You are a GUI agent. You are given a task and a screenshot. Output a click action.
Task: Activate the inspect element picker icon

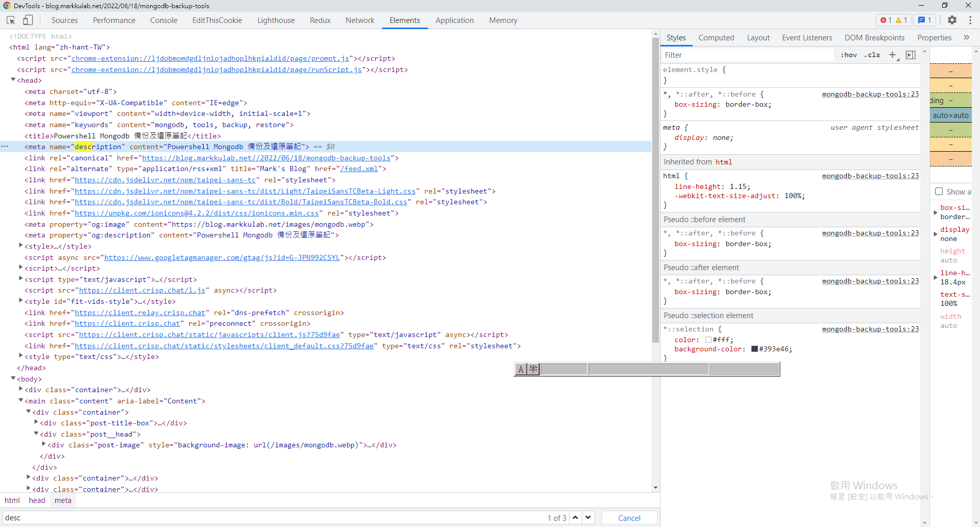click(11, 20)
